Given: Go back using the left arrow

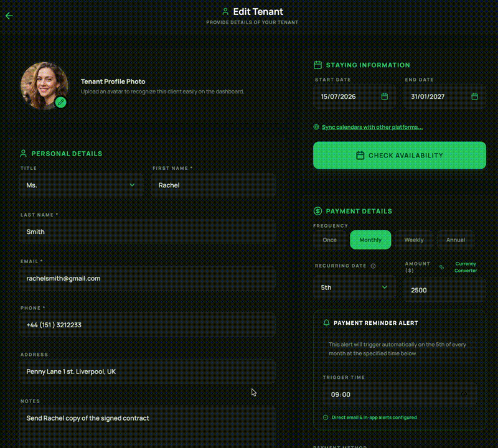Looking at the screenshot, I should (x=9, y=16).
